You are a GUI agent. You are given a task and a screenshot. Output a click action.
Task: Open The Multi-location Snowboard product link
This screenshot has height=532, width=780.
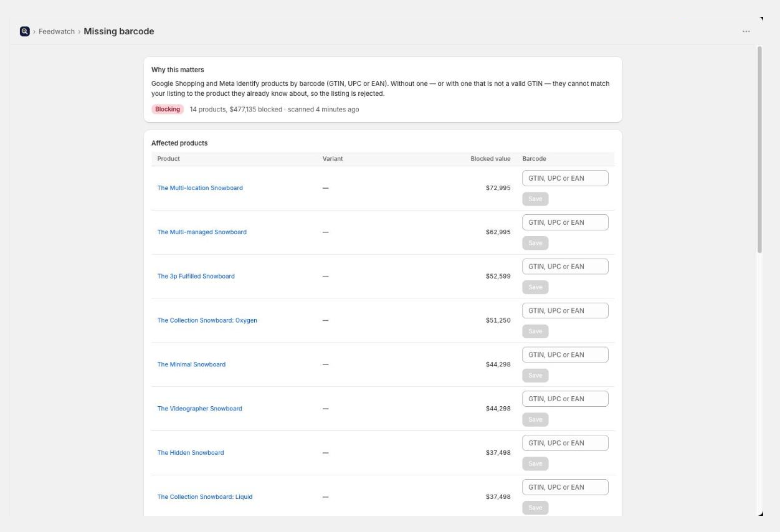[200, 188]
